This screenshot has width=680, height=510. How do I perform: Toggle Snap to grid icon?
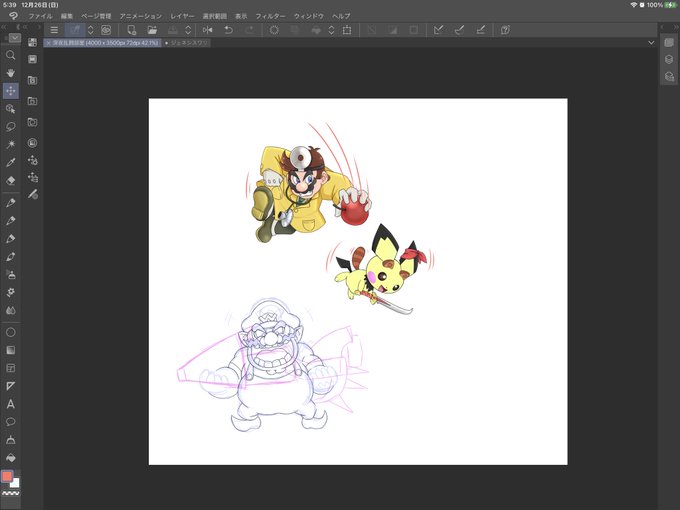tap(481, 30)
